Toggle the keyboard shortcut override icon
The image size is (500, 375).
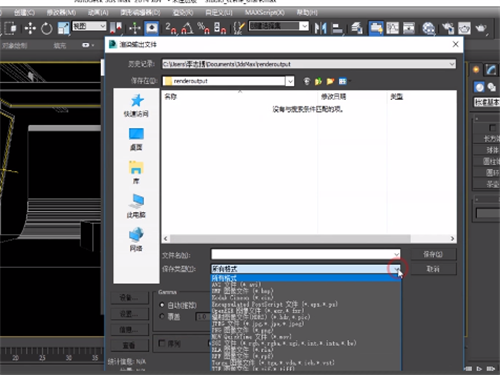pyautogui.click(x=152, y=28)
